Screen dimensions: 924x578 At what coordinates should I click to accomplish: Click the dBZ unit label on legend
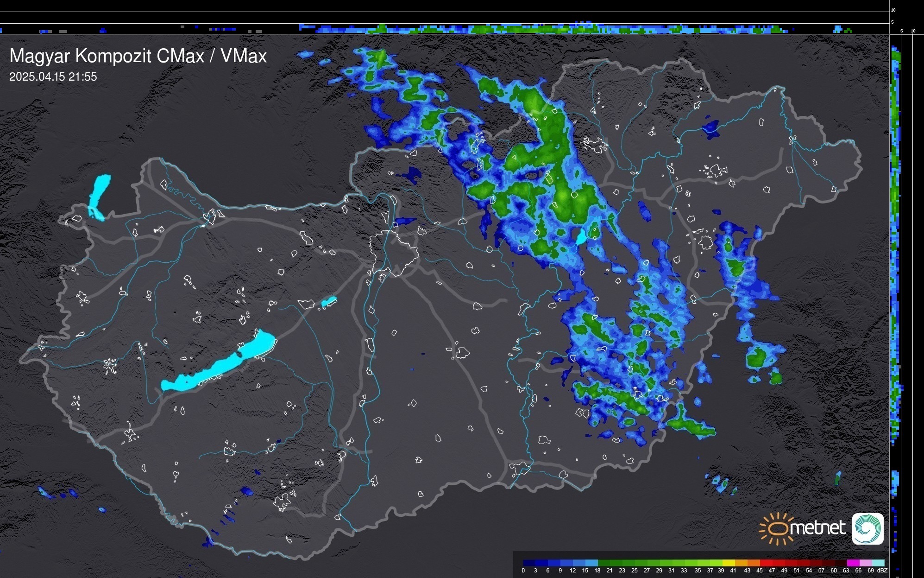pos(882,571)
